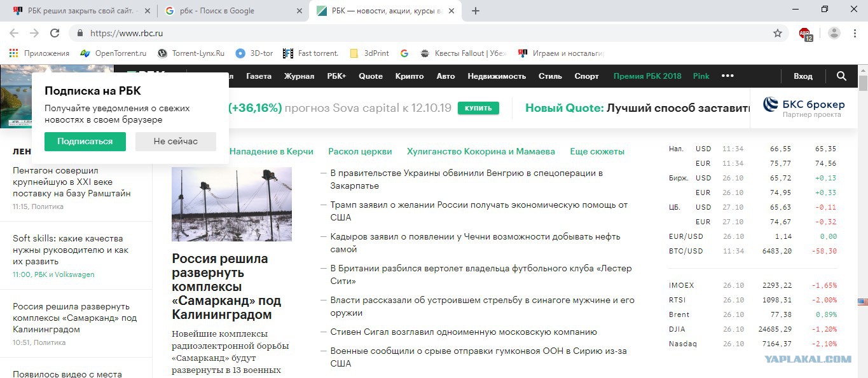This screenshot has height=378, width=868.
Task: Open Трамп заявил о желании России story
Action: (479, 211)
